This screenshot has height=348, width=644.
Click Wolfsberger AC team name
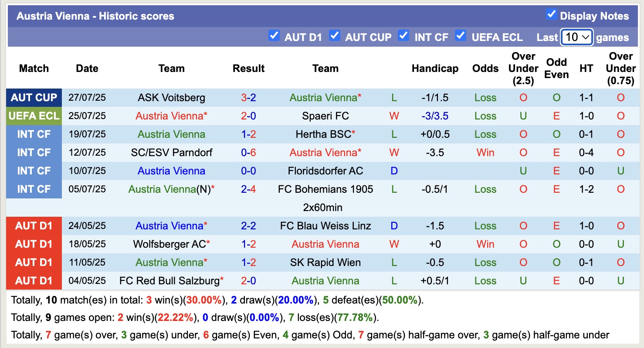pyautogui.click(x=169, y=244)
